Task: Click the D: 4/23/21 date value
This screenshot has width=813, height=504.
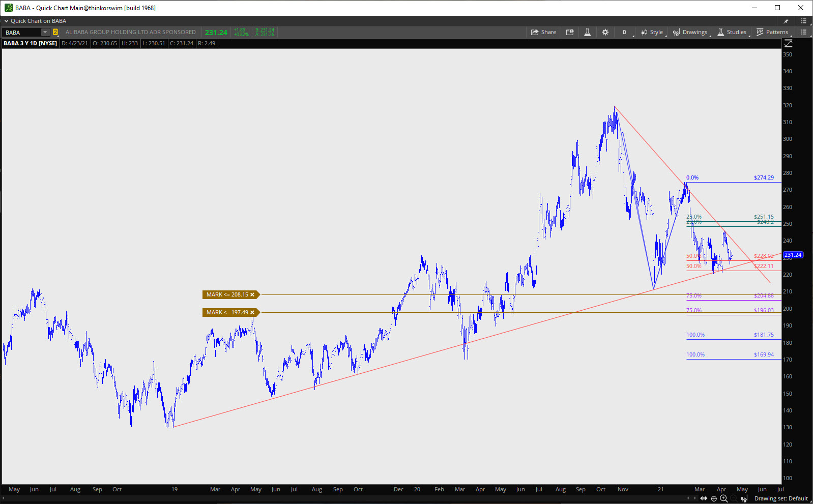Action: pyautogui.click(x=75, y=43)
